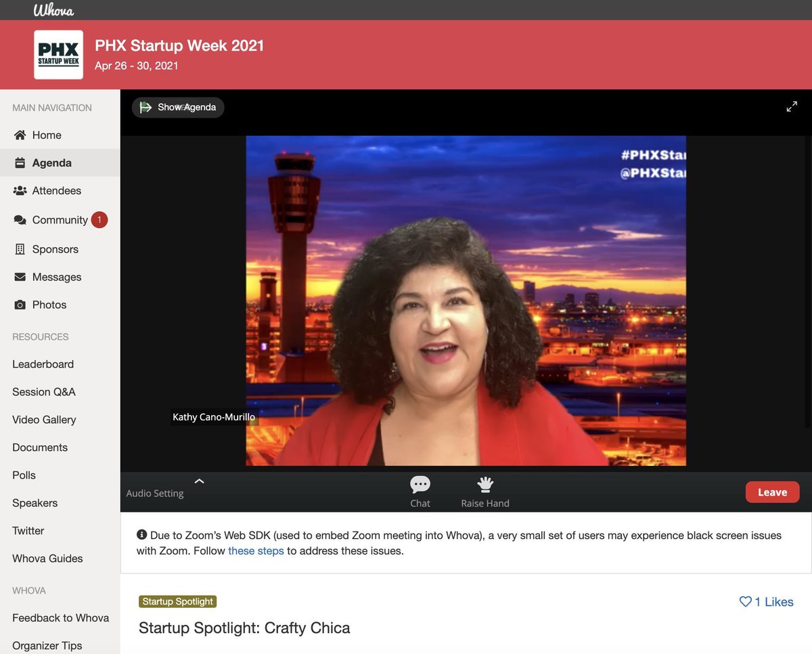Open Documents in resources
Image resolution: width=812 pixels, height=654 pixels.
click(x=40, y=448)
